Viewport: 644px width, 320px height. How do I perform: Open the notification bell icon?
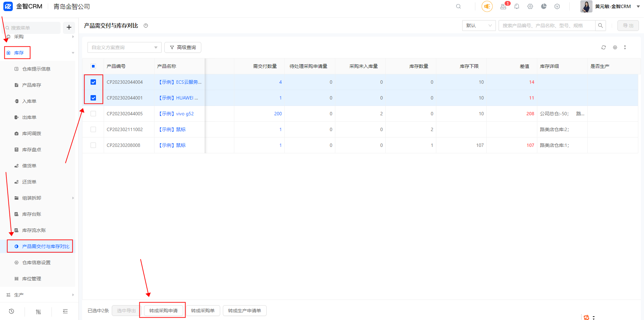[x=517, y=6]
